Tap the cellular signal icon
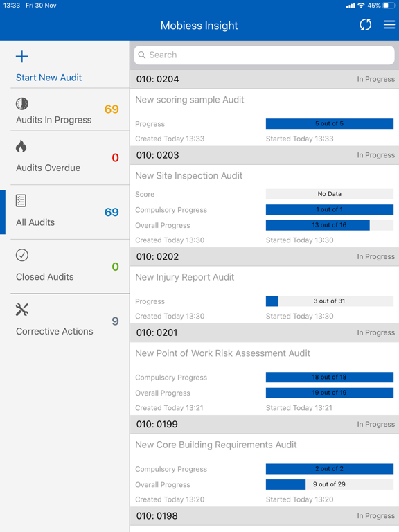 pyautogui.click(x=350, y=6)
